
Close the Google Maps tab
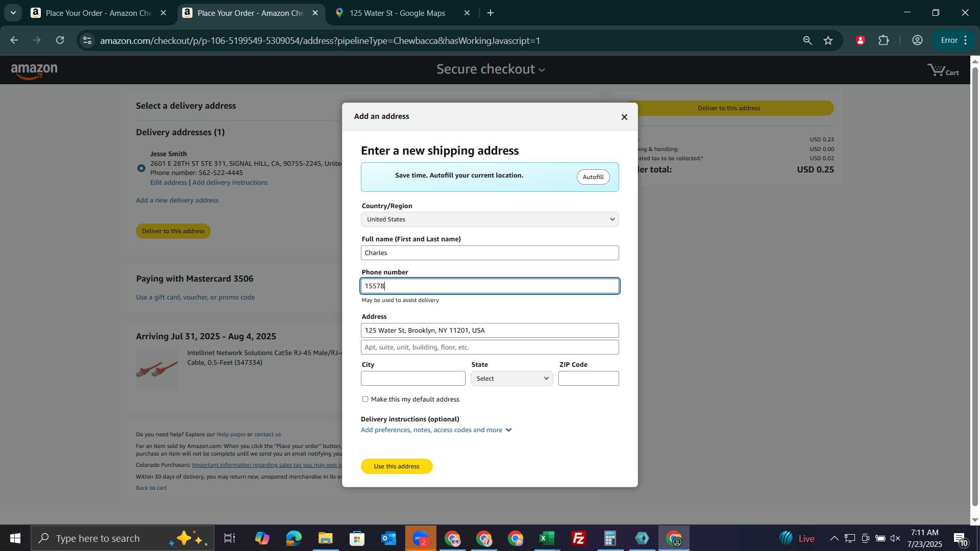[x=467, y=13]
